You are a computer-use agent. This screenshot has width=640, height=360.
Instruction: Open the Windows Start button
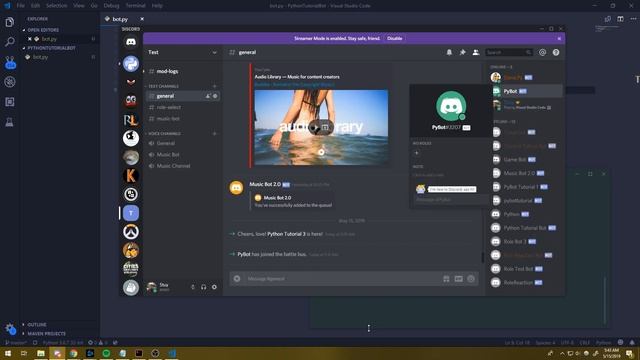[8, 353]
